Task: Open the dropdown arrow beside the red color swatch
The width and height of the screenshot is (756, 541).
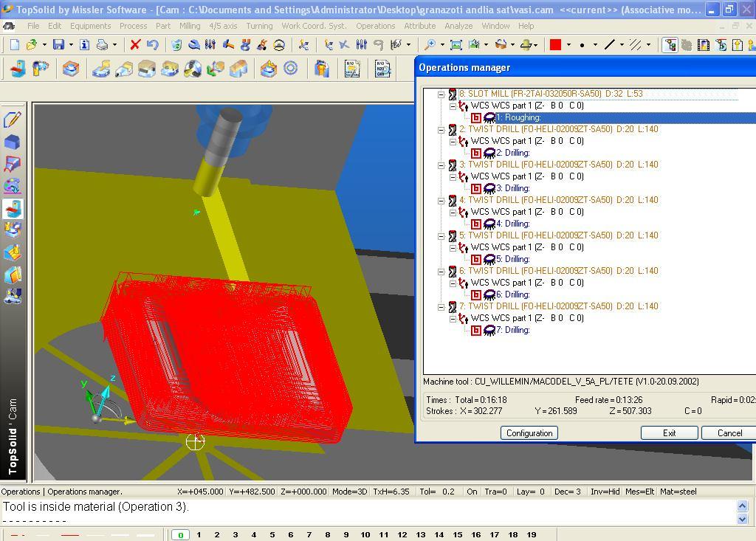Action: coord(569,45)
